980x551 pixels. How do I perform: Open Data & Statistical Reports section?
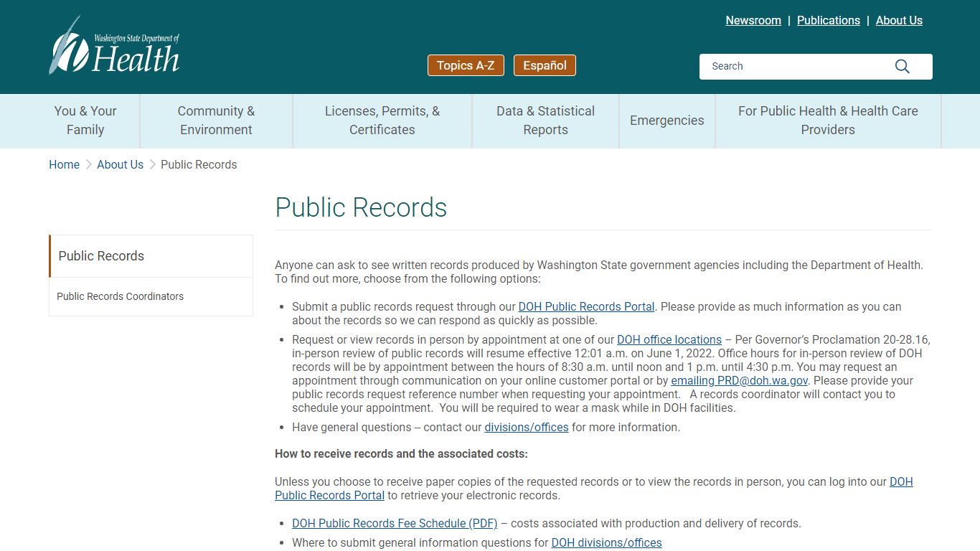click(x=545, y=121)
